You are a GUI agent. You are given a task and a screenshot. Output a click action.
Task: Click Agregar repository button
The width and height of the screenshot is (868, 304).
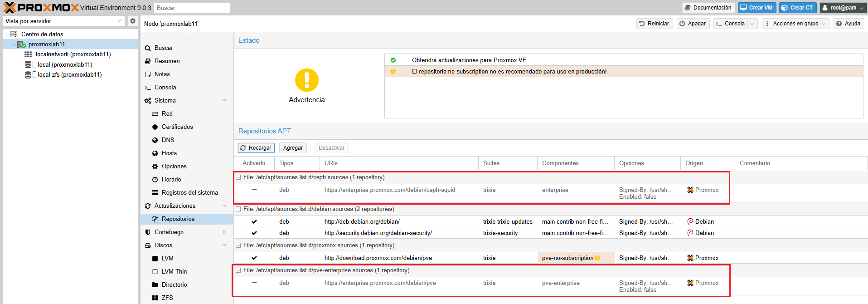[293, 148]
